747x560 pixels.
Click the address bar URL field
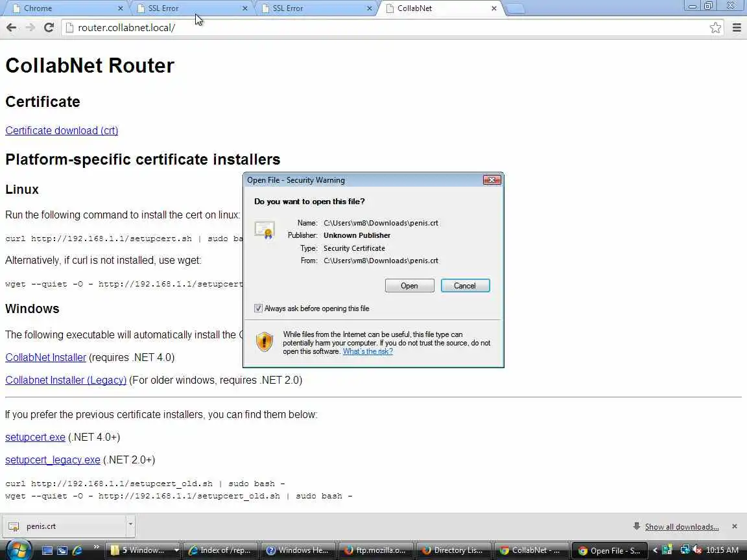392,28
